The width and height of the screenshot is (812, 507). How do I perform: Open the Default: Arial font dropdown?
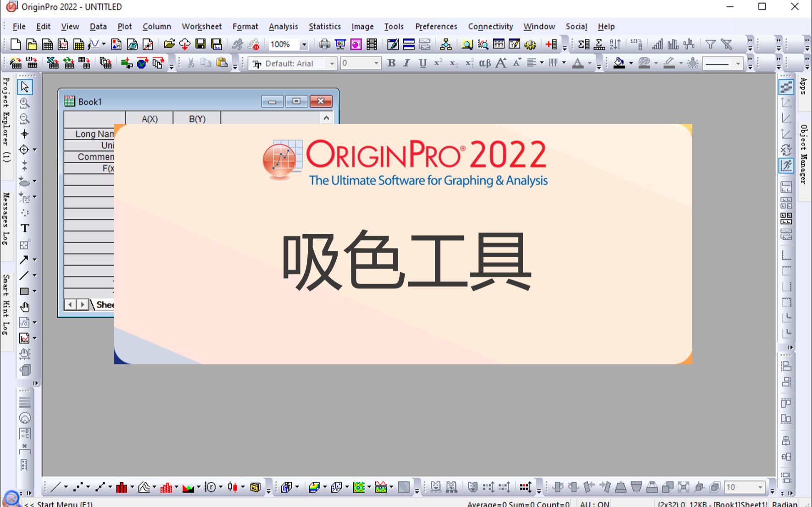332,64
